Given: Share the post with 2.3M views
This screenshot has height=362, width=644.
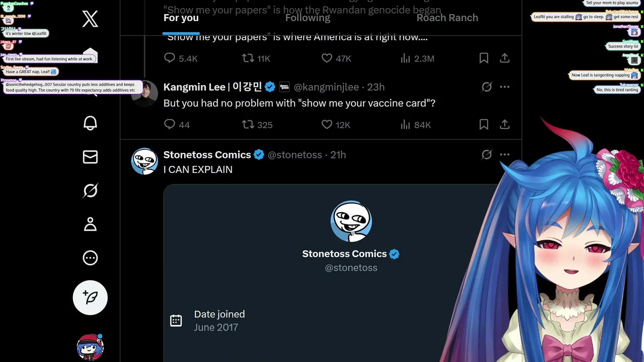Looking at the screenshot, I should pos(505,58).
